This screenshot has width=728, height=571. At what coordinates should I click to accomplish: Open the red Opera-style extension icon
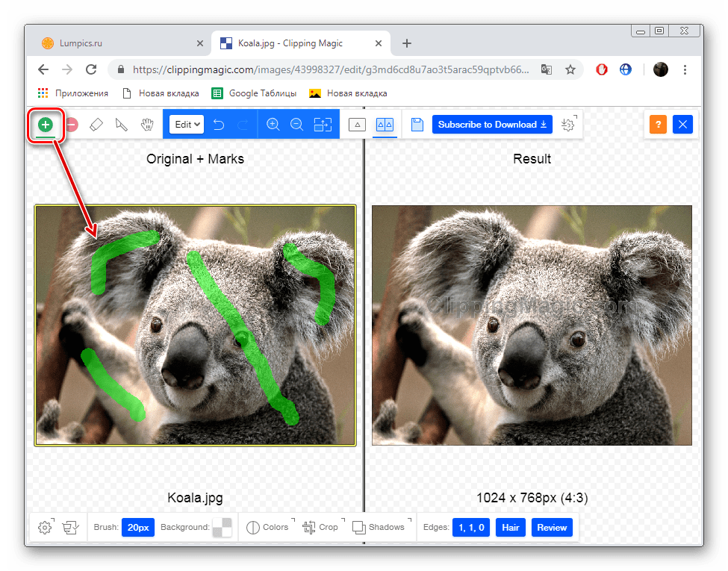(602, 69)
